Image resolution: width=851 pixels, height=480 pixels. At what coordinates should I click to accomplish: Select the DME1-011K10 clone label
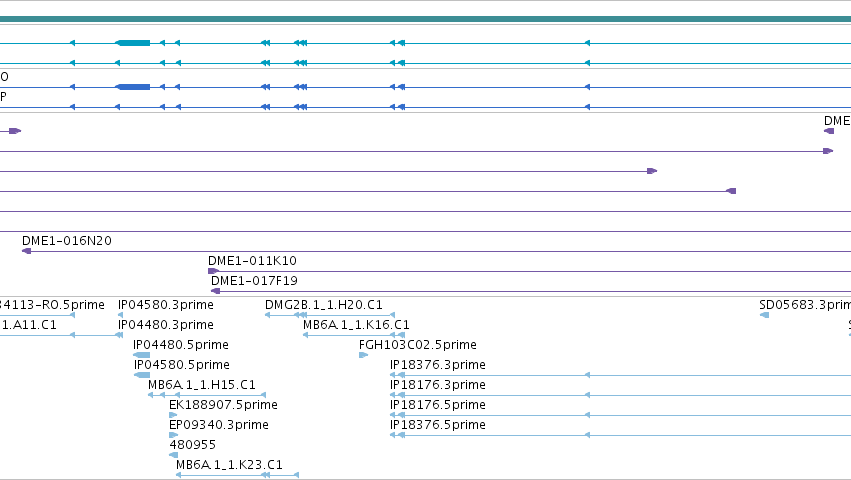pyautogui.click(x=252, y=261)
